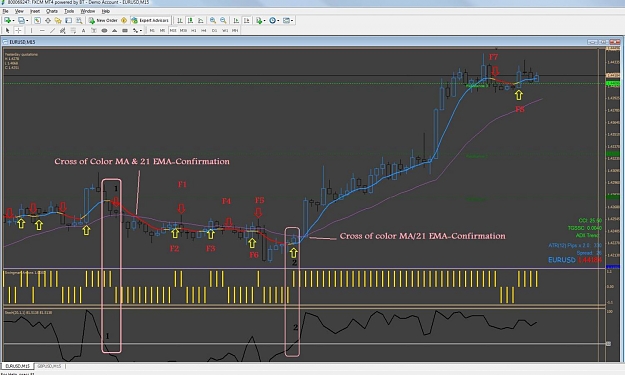This screenshot has height=375, width=625.
Task: Select the Text tool labeled A
Action: click(x=83, y=30)
